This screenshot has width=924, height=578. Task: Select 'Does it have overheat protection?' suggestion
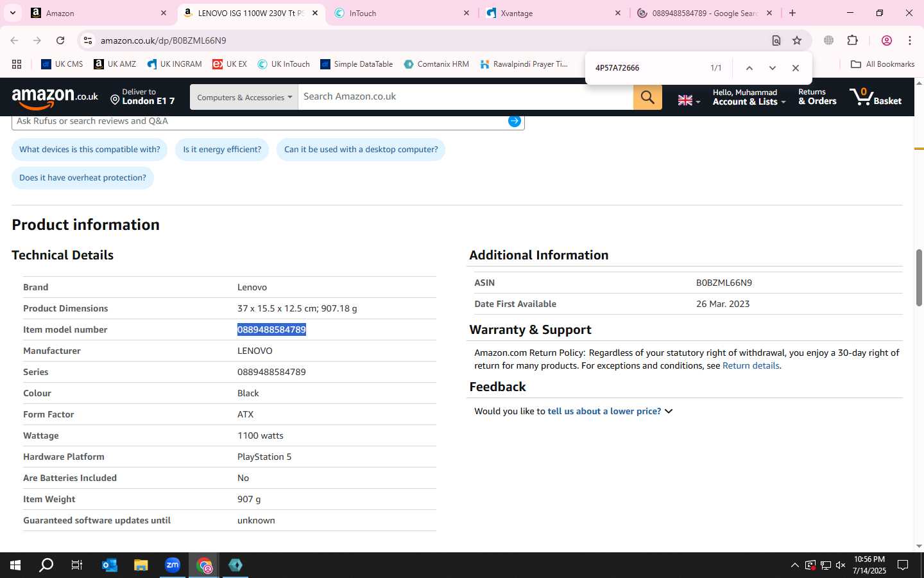tap(83, 178)
